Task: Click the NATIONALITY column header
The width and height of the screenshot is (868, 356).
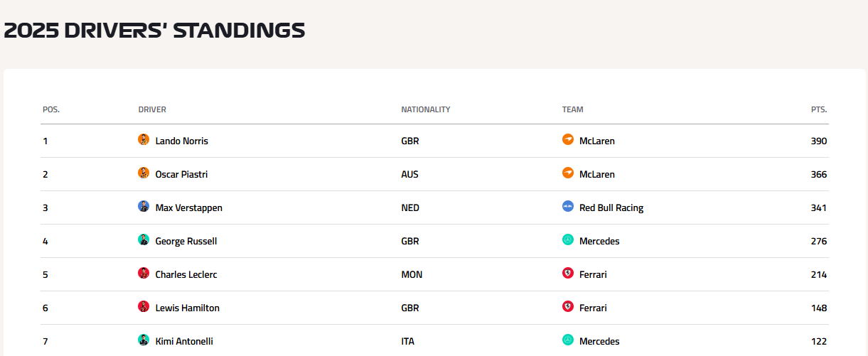Action: (426, 109)
